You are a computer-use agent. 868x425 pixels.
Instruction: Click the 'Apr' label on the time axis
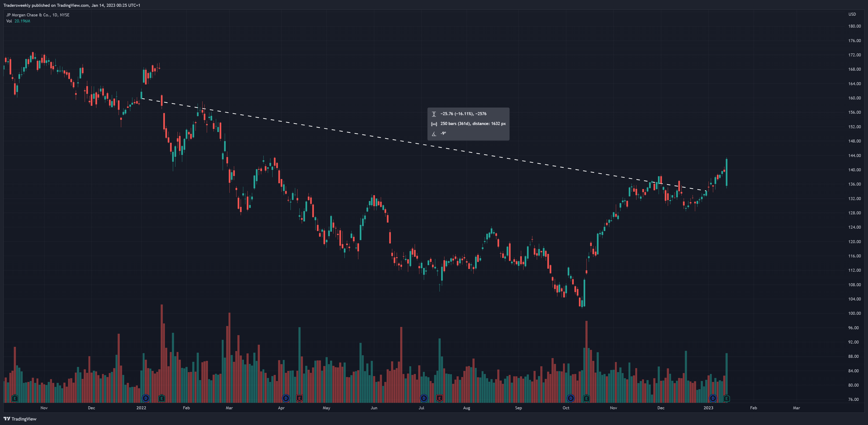tap(281, 408)
